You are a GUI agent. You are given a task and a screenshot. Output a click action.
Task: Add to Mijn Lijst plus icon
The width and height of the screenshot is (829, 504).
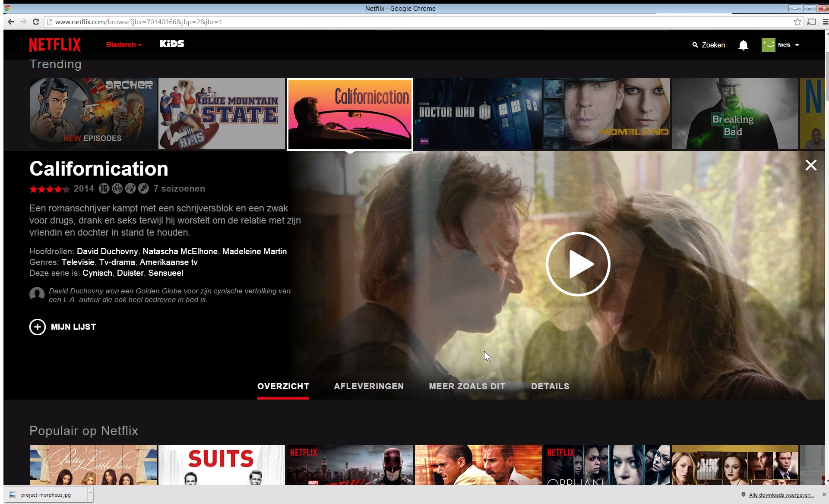point(38,327)
